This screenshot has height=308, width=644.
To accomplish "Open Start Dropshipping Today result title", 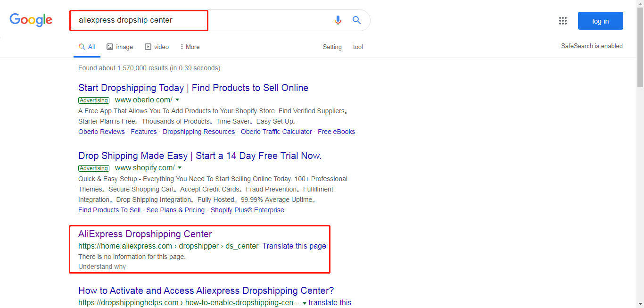I will pos(193,88).
